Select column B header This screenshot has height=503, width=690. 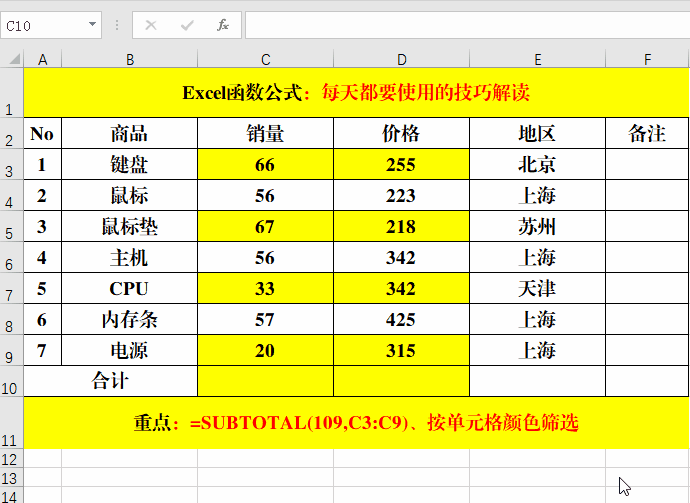(x=130, y=59)
